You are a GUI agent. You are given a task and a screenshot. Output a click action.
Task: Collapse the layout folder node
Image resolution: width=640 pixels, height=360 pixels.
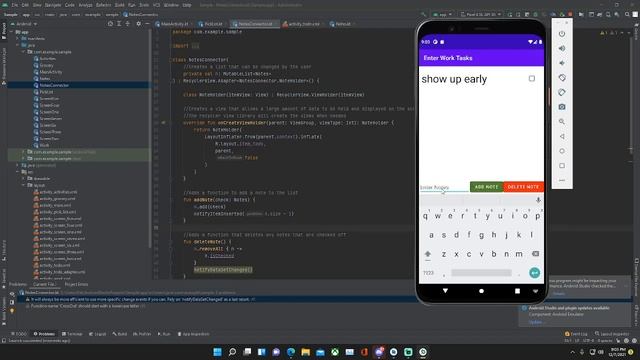coord(24,185)
